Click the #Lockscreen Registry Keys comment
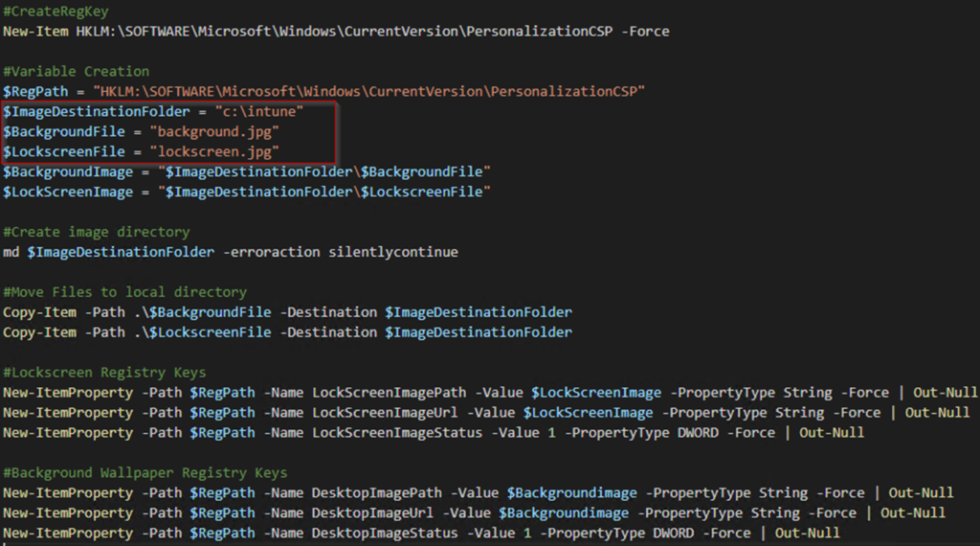 [x=104, y=373]
